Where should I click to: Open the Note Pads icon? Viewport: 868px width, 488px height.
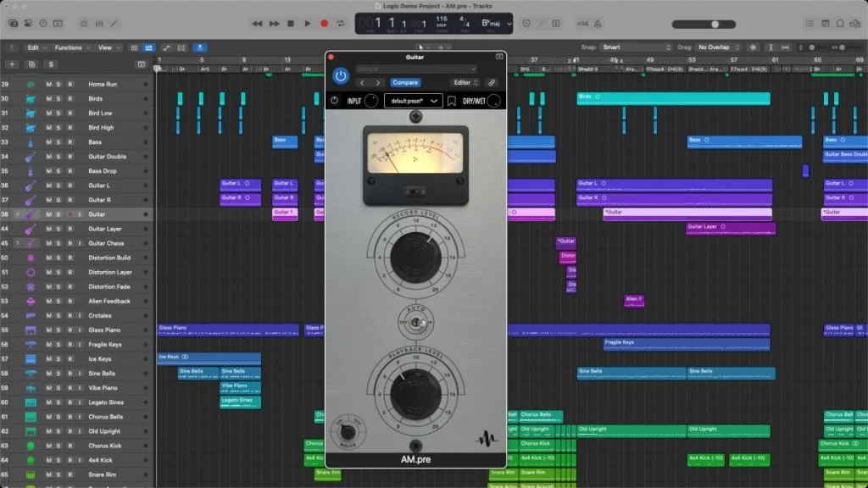(826, 24)
